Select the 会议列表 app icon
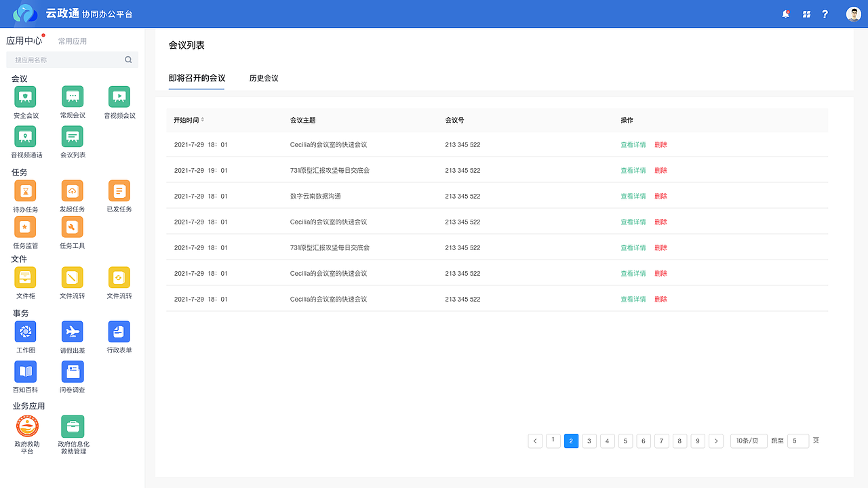The height and width of the screenshot is (488, 868). tap(73, 136)
